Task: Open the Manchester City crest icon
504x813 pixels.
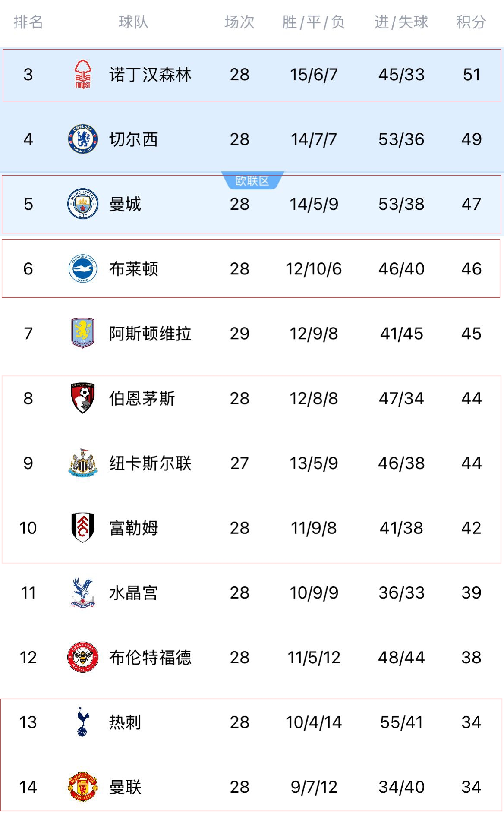Action: pyautogui.click(x=83, y=204)
